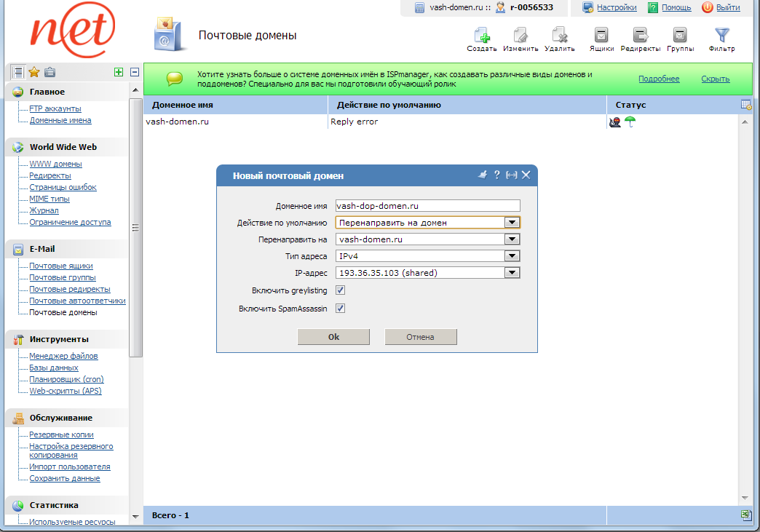760x532 pixels.
Task: Open Ящики (Mailboxes) from the toolbar
Action: (601, 35)
